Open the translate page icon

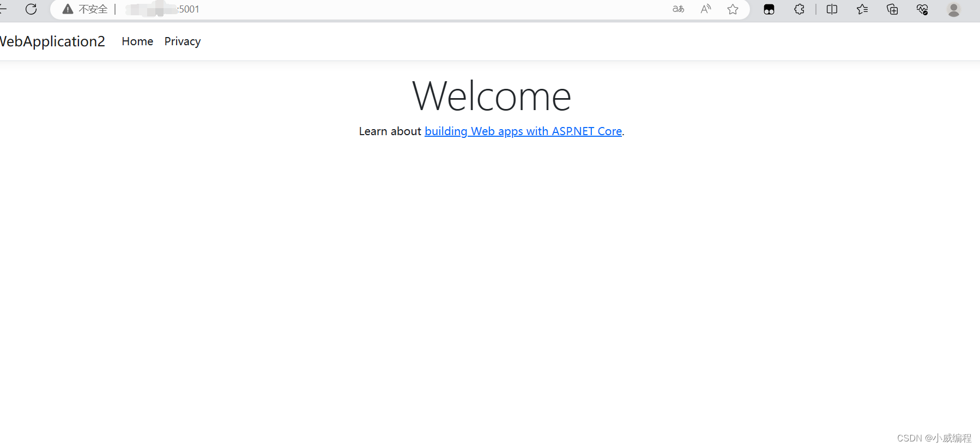tap(678, 9)
